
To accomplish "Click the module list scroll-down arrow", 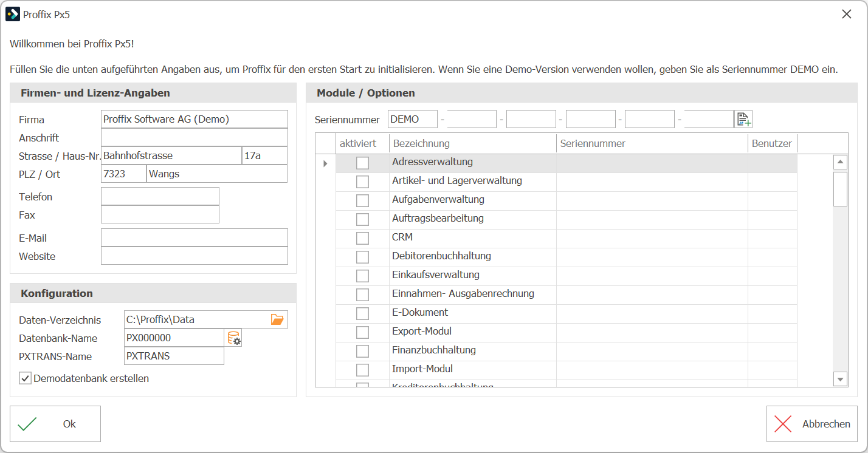I will pos(840,379).
